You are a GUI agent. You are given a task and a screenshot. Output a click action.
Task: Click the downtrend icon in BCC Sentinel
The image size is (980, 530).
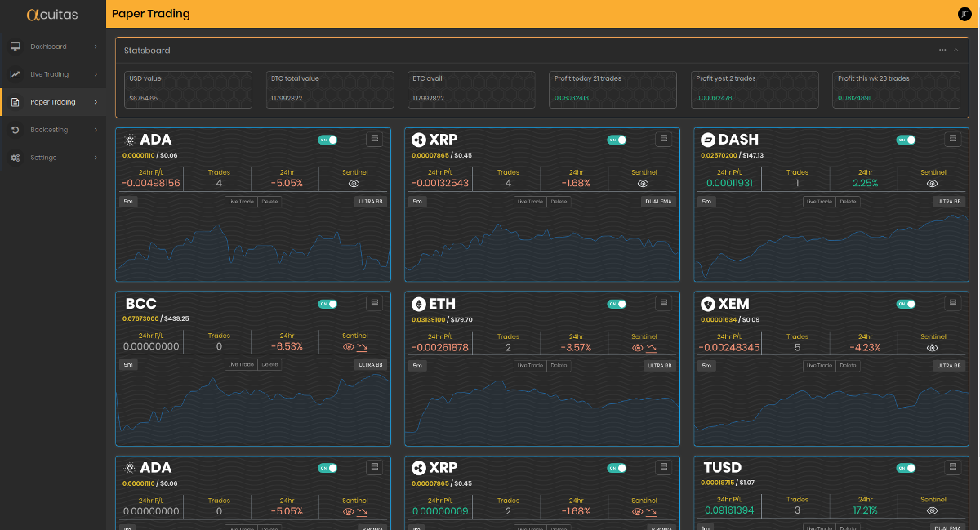point(362,347)
